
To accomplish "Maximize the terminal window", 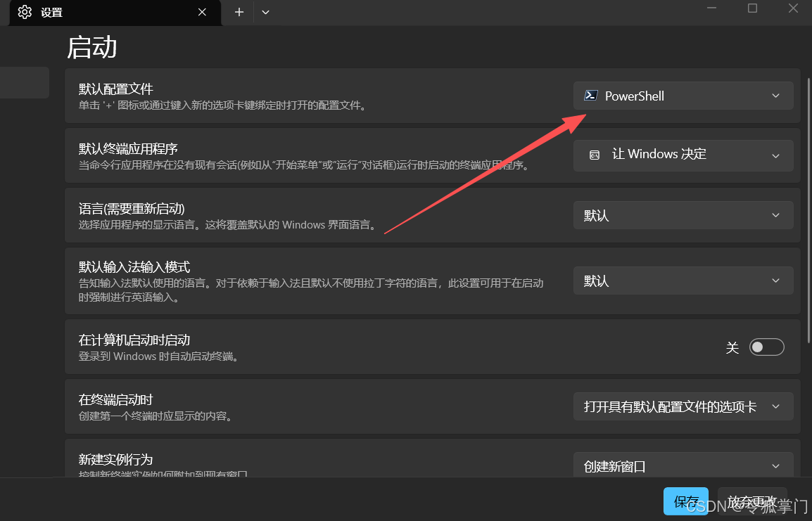I will point(752,8).
